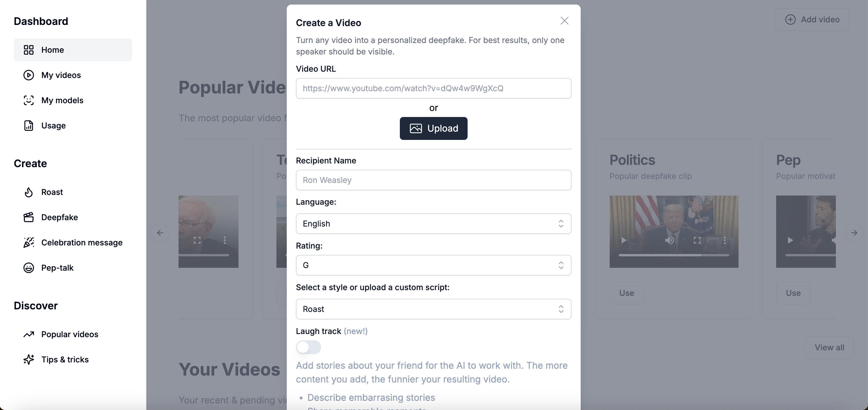The width and height of the screenshot is (868, 410).
Task: Click the Recipient Name input field
Action: (x=433, y=180)
